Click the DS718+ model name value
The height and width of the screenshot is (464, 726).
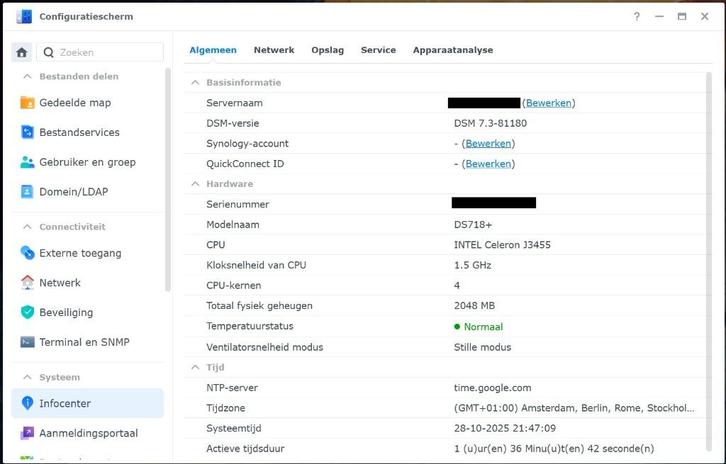point(473,225)
